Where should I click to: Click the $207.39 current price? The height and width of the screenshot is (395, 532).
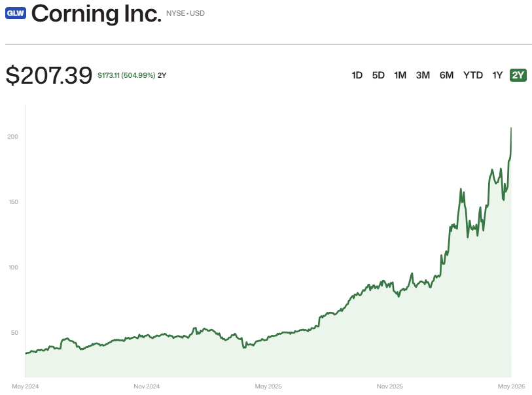[49, 75]
